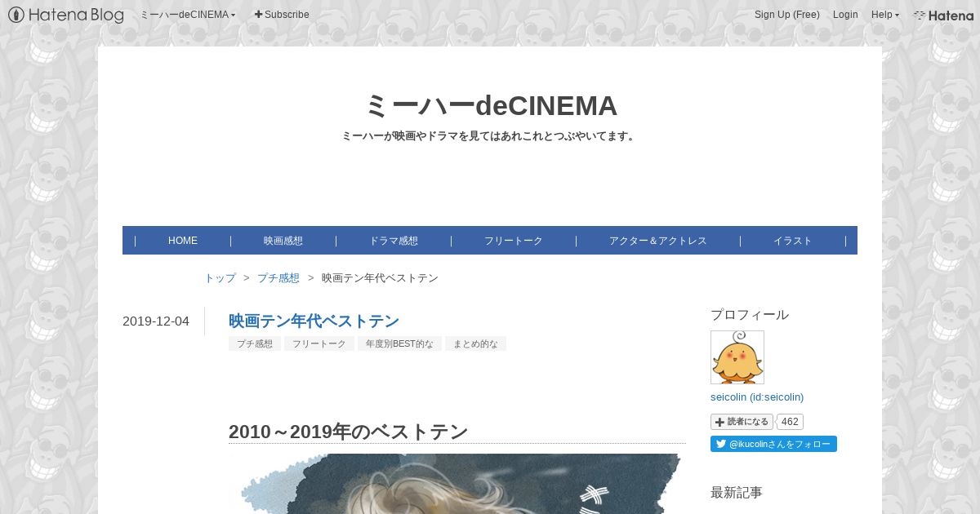This screenshot has width=980, height=514.
Task: Visit the seicolin (id:seicolin) profile link
Action: pyautogui.click(x=757, y=397)
